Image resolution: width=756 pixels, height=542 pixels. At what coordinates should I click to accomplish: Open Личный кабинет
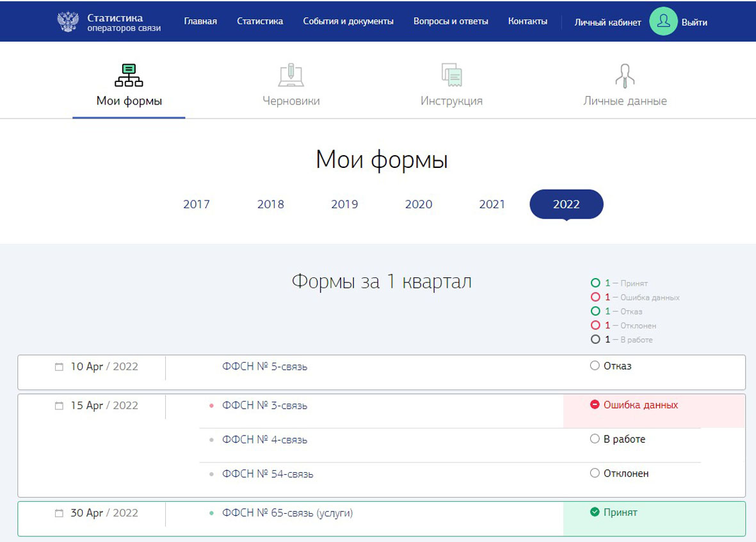coord(607,22)
